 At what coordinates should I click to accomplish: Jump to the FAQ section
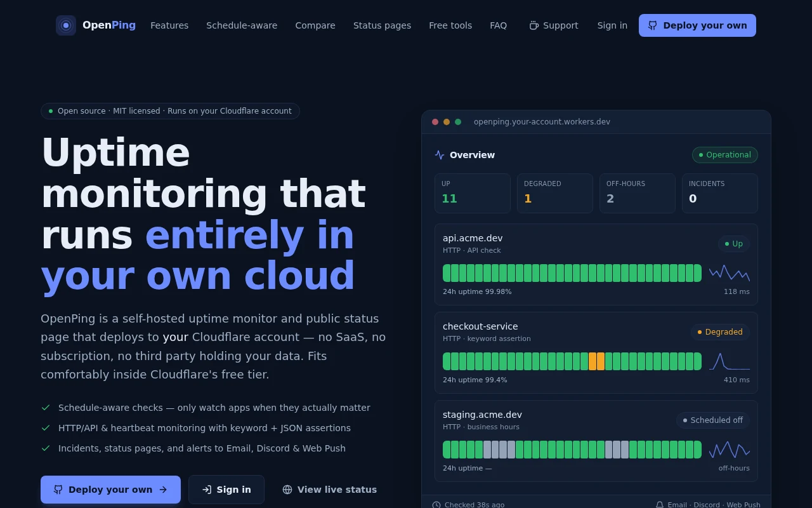pos(499,25)
